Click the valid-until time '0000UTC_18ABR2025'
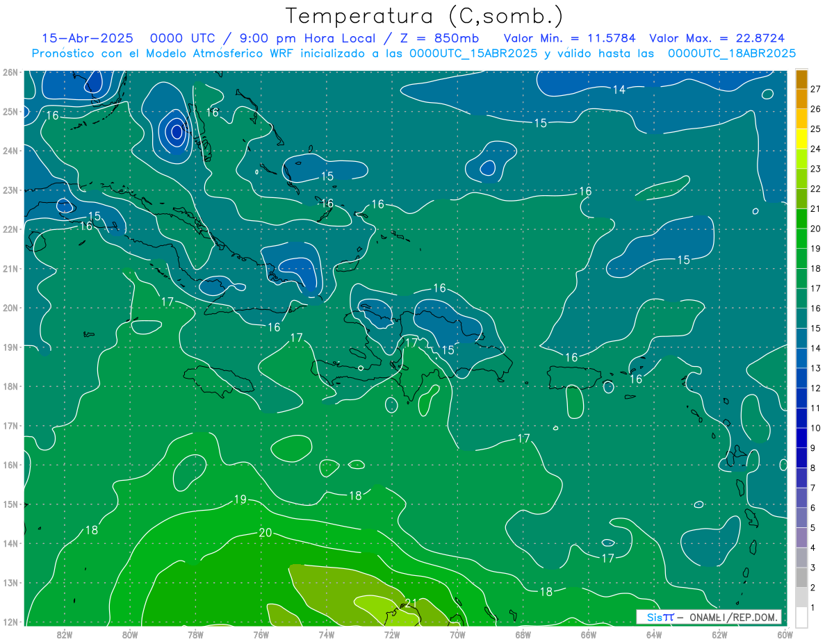834x644 pixels. pos(731,53)
